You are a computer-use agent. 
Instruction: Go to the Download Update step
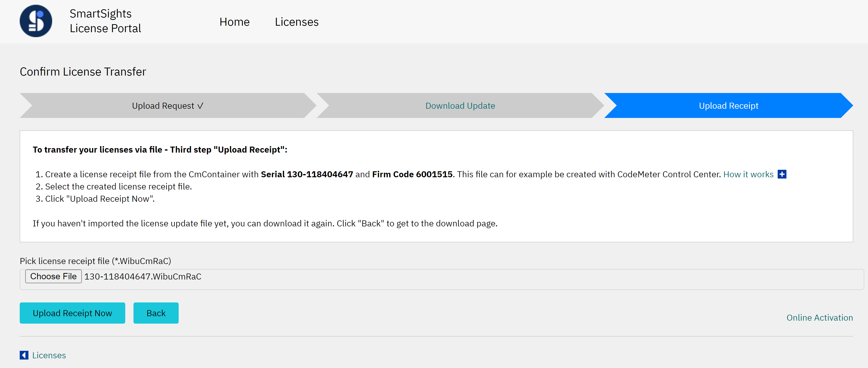(460, 106)
